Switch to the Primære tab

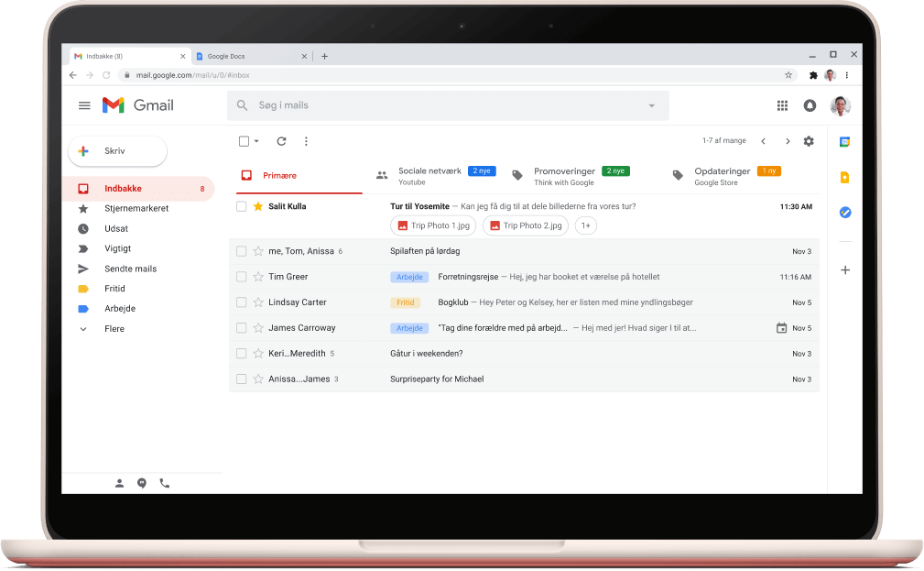[299, 176]
